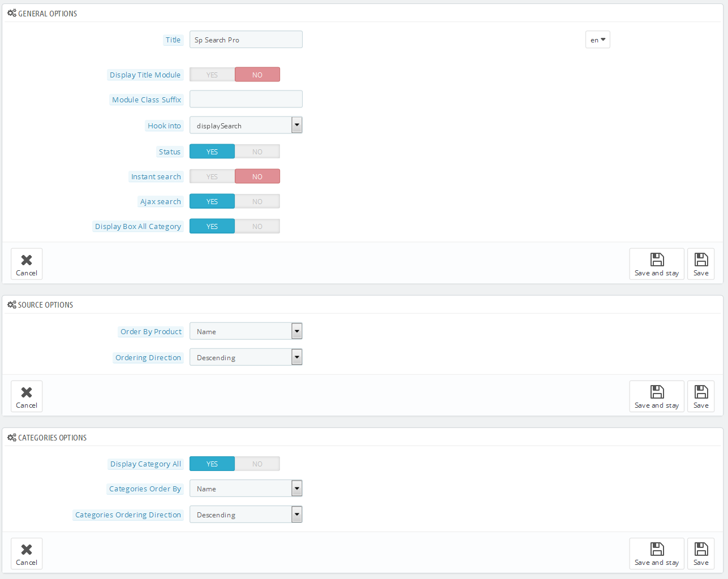The image size is (728, 579).
Task: Click the Display Category All label
Action: coord(146,464)
